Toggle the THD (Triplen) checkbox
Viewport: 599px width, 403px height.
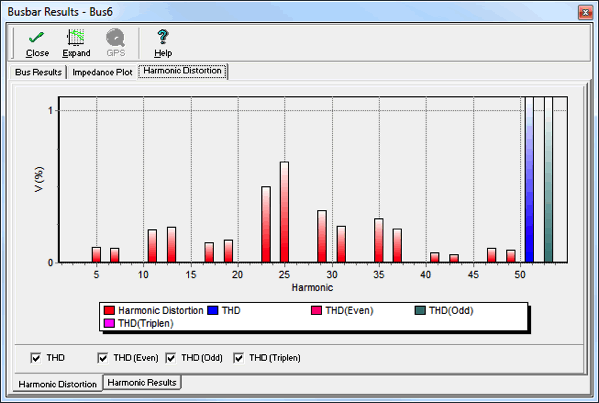point(239,358)
